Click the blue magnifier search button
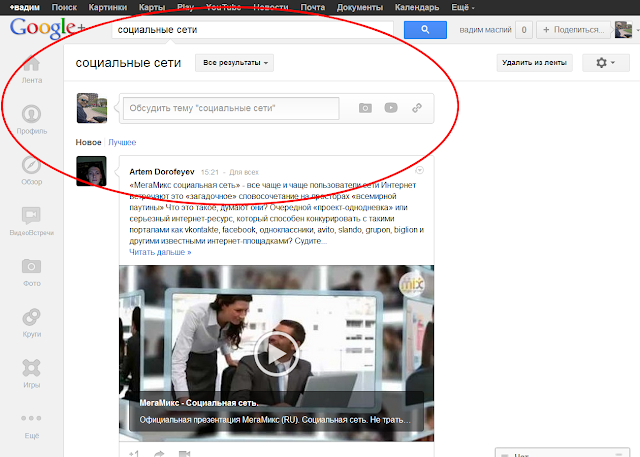Viewport: 640px width, 457px height. coord(425,30)
